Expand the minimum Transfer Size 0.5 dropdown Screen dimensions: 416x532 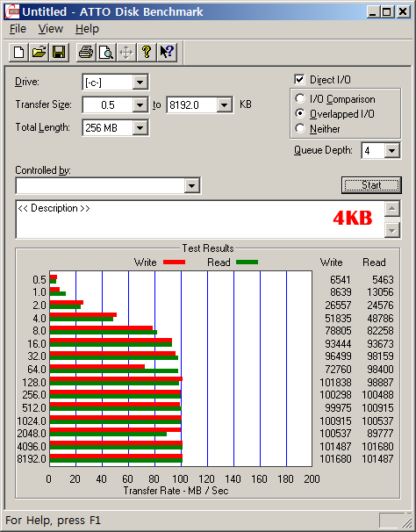pos(140,104)
